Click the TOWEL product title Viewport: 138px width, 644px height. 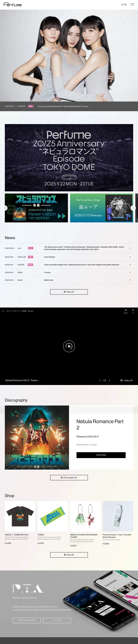point(41,535)
